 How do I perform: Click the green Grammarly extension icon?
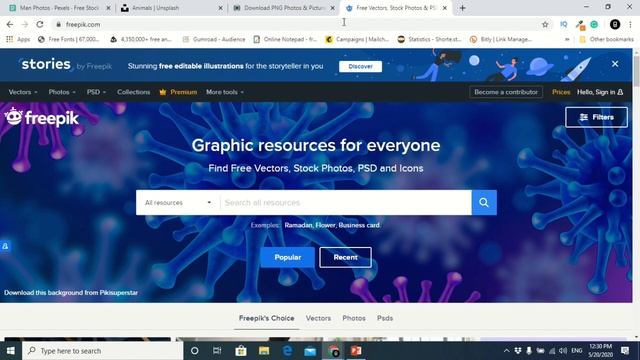tap(594, 24)
